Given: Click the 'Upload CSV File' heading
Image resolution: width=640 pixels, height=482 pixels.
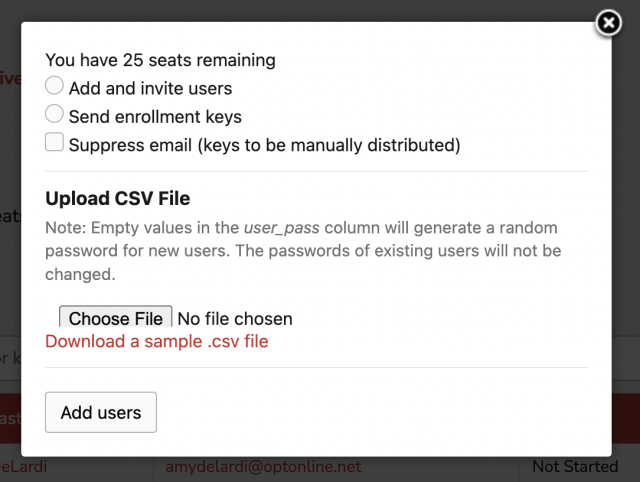Looking at the screenshot, I should coord(118,199).
